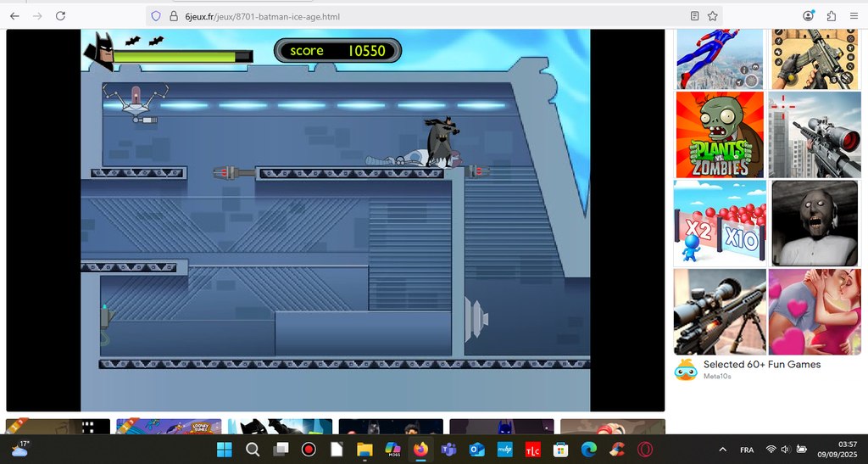Image resolution: width=868 pixels, height=464 pixels.
Task: Open the Plants vs Zombies game thumbnail
Action: pyautogui.click(x=720, y=135)
